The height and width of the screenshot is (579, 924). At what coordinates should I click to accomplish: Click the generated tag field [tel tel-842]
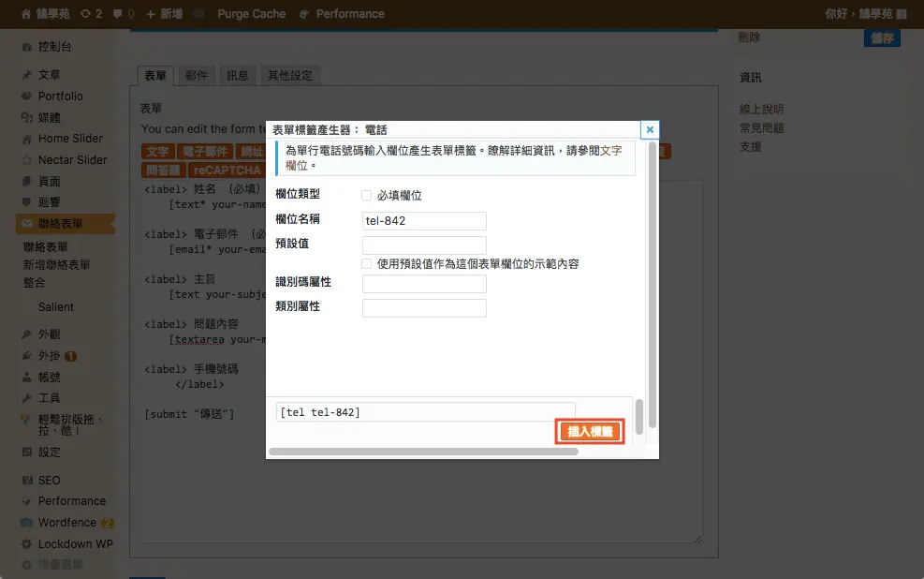[x=425, y=412]
